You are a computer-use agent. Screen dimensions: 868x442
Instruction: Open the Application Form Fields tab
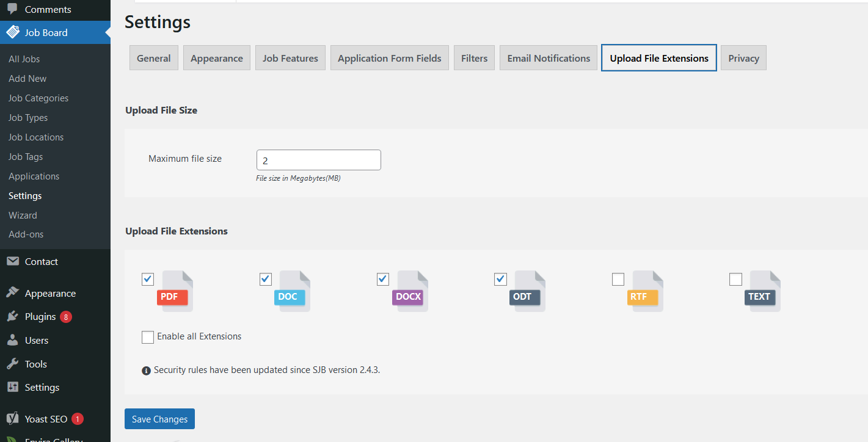389,59
